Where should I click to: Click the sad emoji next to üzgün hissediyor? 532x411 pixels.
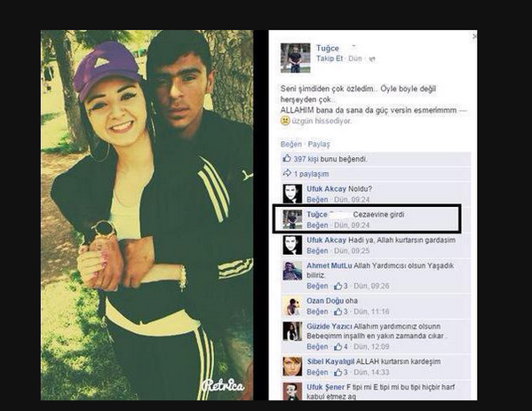285,121
